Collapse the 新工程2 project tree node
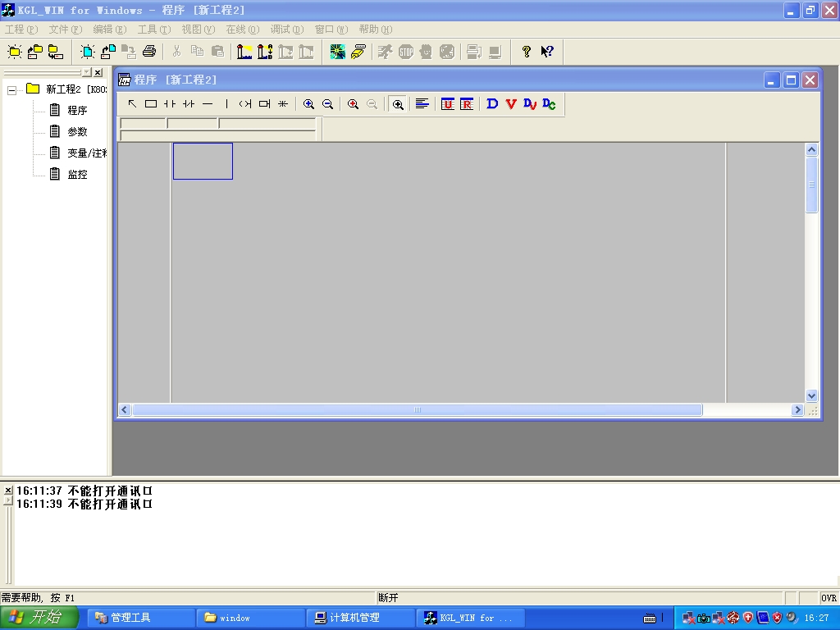840x630 pixels. coord(11,90)
